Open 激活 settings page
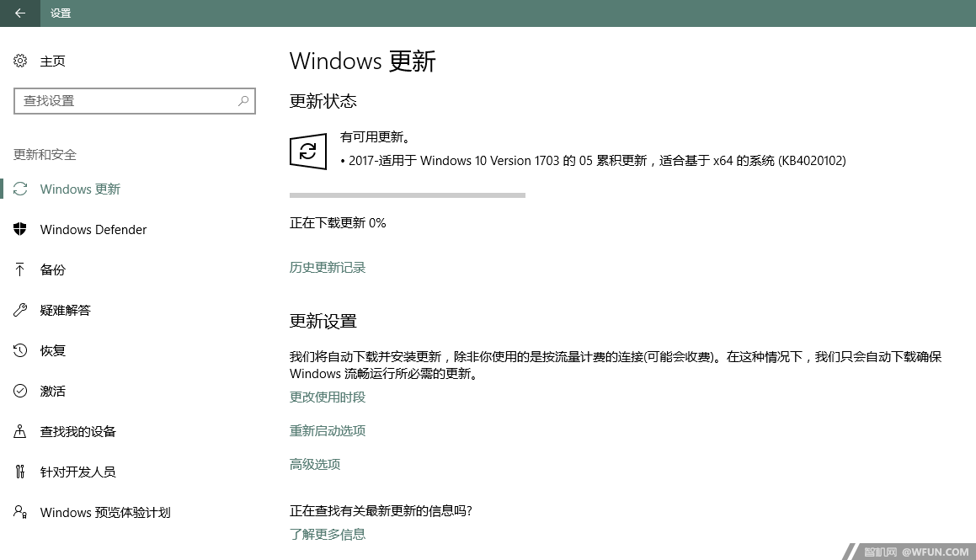Screen dimensions: 976x560 click(52, 391)
